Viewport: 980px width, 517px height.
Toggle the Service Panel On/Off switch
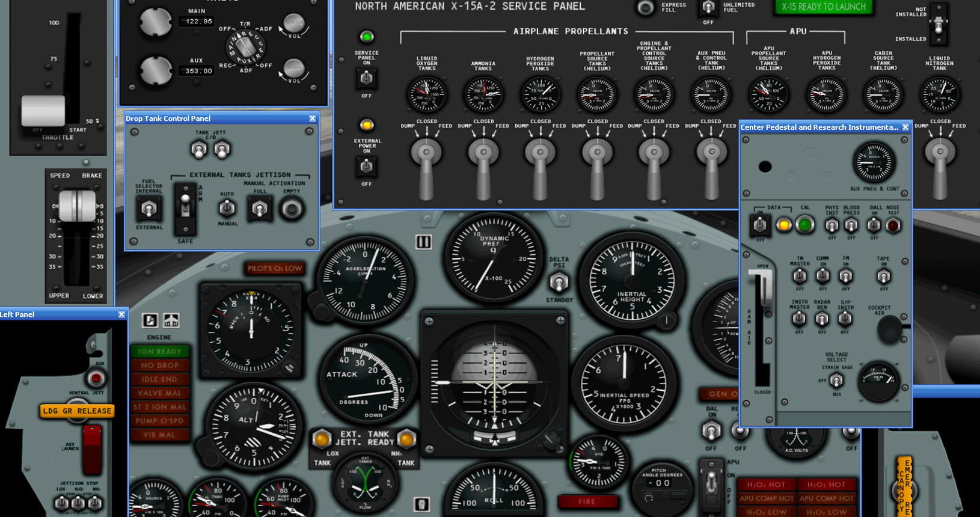point(366,78)
